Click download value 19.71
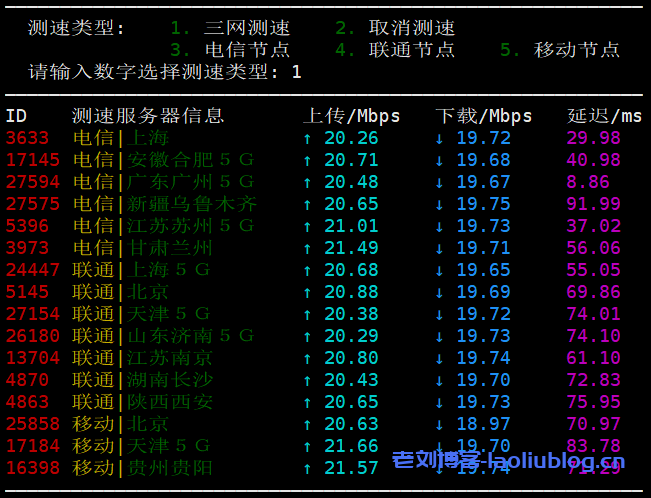This screenshot has height=498, width=651. coord(484,248)
